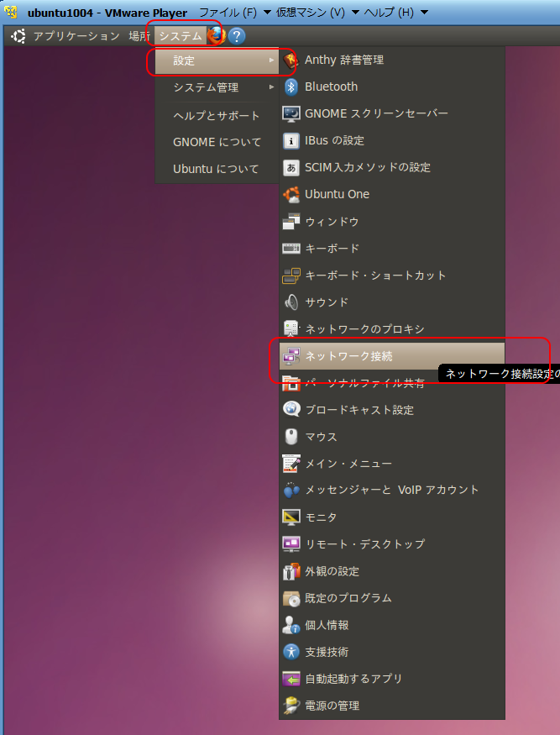Open ファイル (F) in VMware menu
This screenshot has width=560, height=735.
pyautogui.click(x=228, y=13)
